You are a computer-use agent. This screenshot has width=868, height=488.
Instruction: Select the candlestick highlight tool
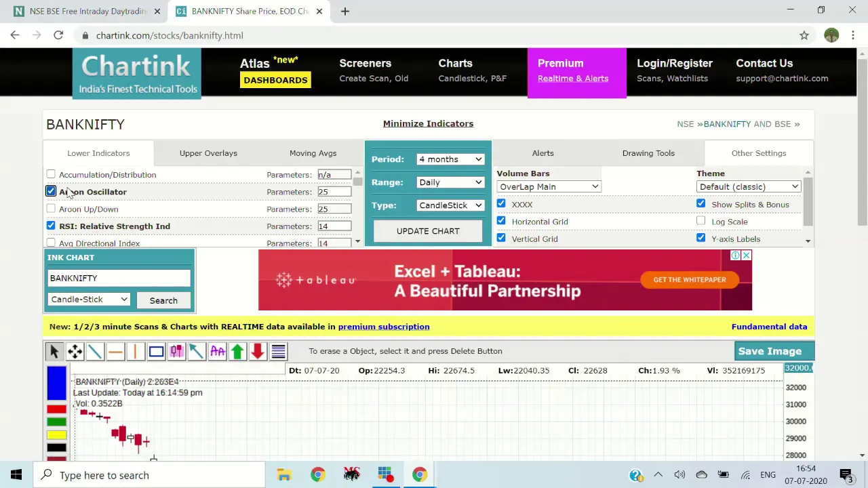[x=176, y=351]
